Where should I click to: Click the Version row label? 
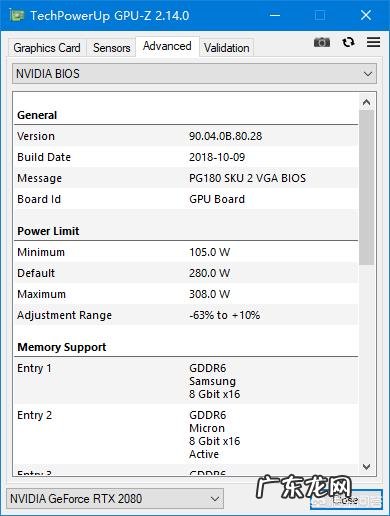[x=36, y=136]
